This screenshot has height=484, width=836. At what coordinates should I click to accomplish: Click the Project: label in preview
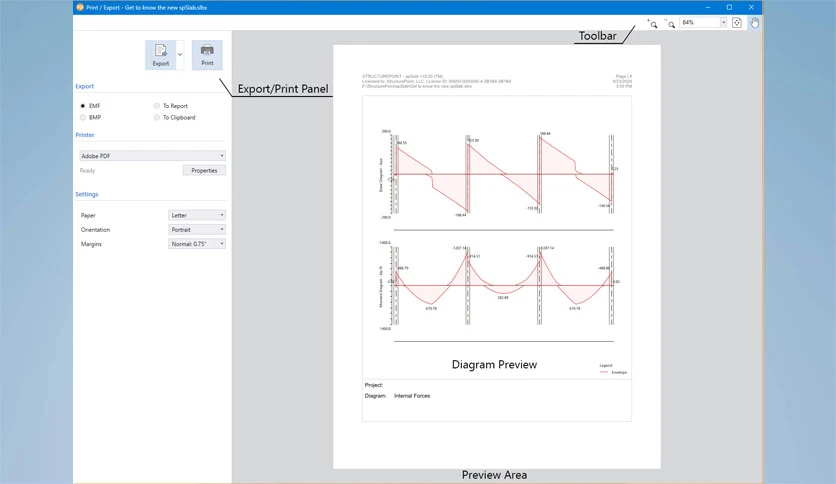point(374,385)
